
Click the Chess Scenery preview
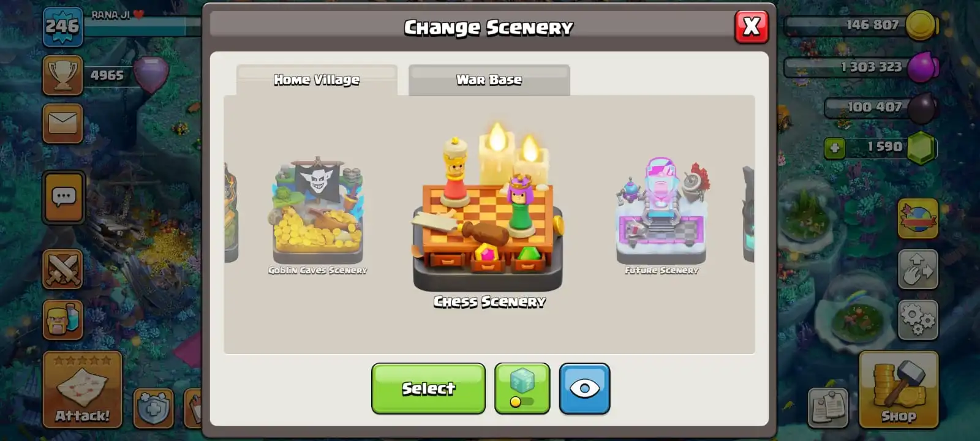488,214
